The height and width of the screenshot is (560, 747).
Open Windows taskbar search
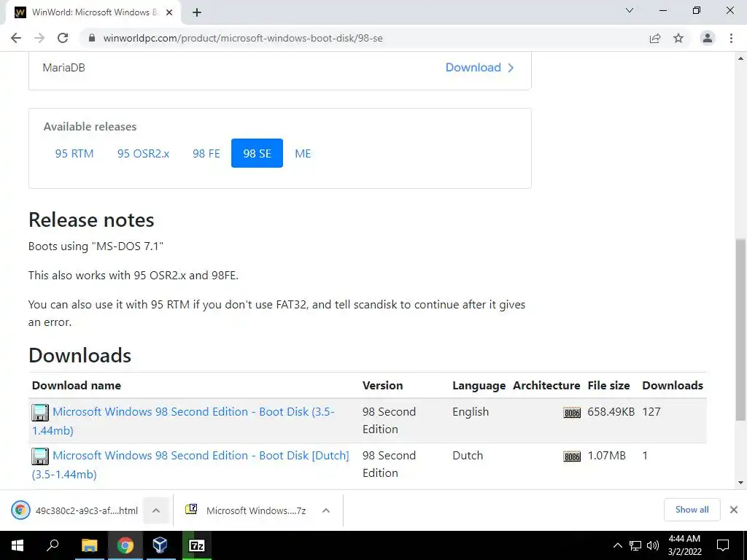pyautogui.click(x=53, y=545)
